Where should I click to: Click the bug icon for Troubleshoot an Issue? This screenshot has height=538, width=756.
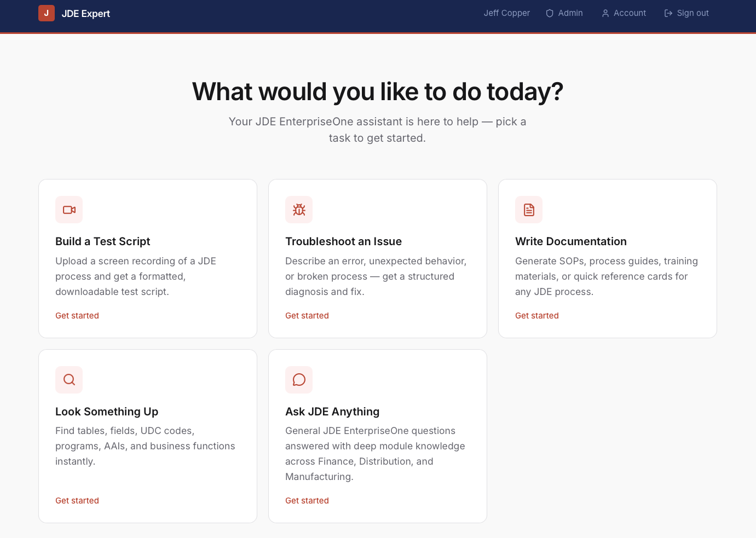[x=299, y=210]
